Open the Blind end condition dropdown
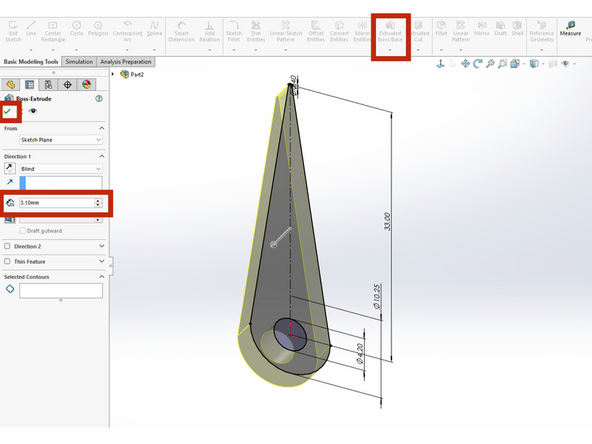Screen dimensions: 592x444 pyautogui.click(x=61, y=169)
